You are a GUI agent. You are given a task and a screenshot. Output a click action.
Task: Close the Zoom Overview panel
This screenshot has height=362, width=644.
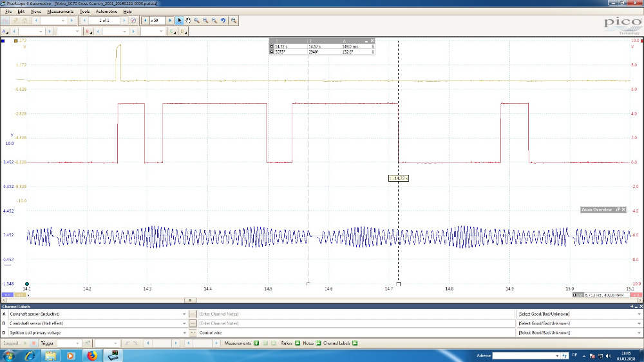tap(623, 209)
